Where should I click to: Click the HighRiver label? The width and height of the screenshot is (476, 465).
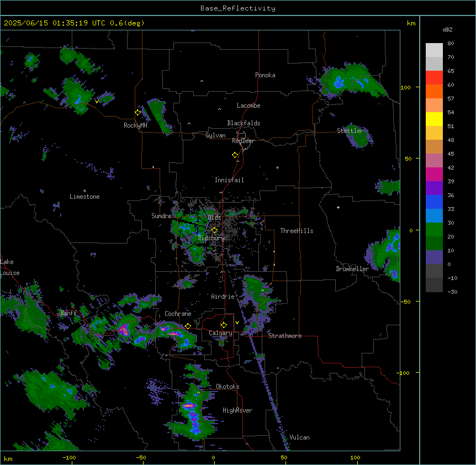coord(237,410)
